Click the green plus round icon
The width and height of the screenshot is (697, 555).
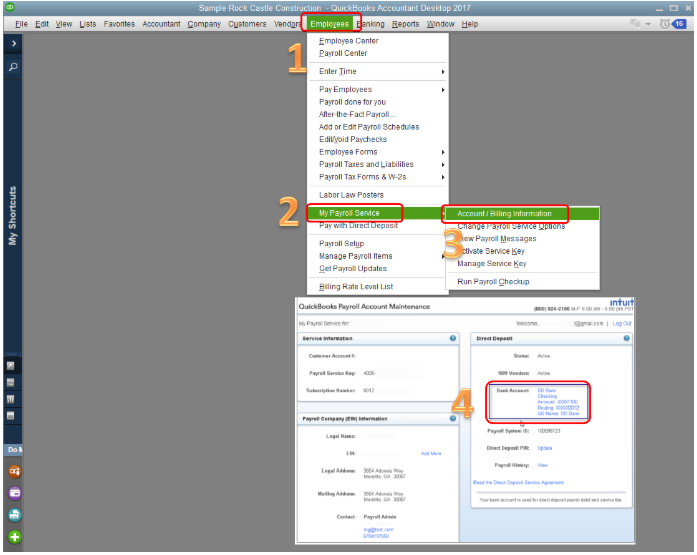[14, 537]
